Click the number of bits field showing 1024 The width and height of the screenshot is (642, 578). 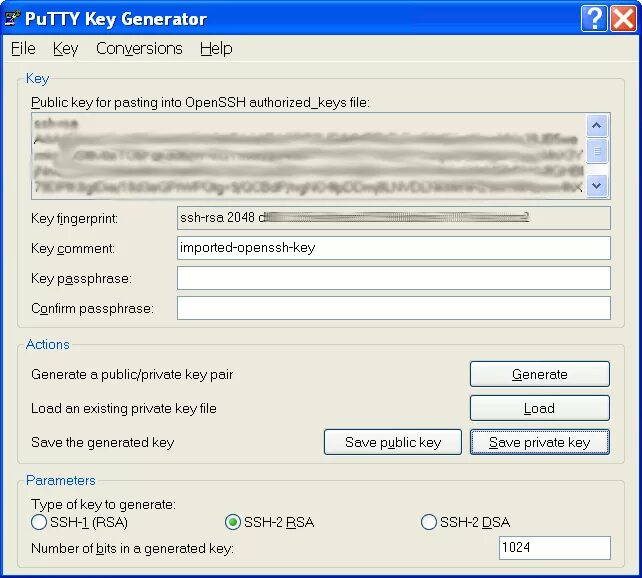tap(554, 548)
